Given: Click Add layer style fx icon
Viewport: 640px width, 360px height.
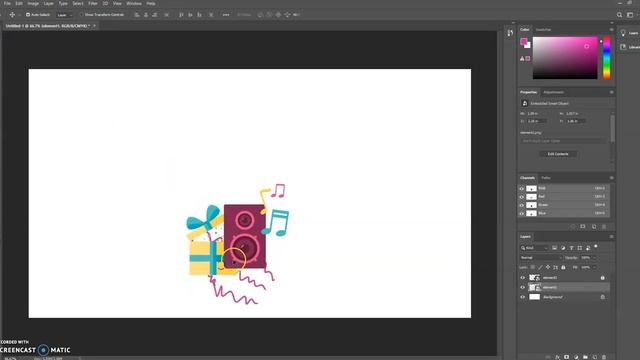Looking at the screenshot, I should pos(557,357).
